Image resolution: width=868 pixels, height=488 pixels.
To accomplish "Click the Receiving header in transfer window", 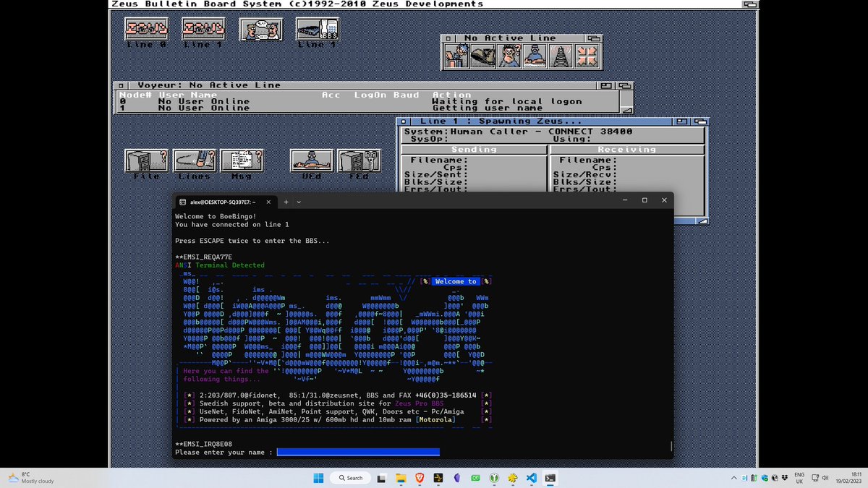I will (x=626, y=149).
